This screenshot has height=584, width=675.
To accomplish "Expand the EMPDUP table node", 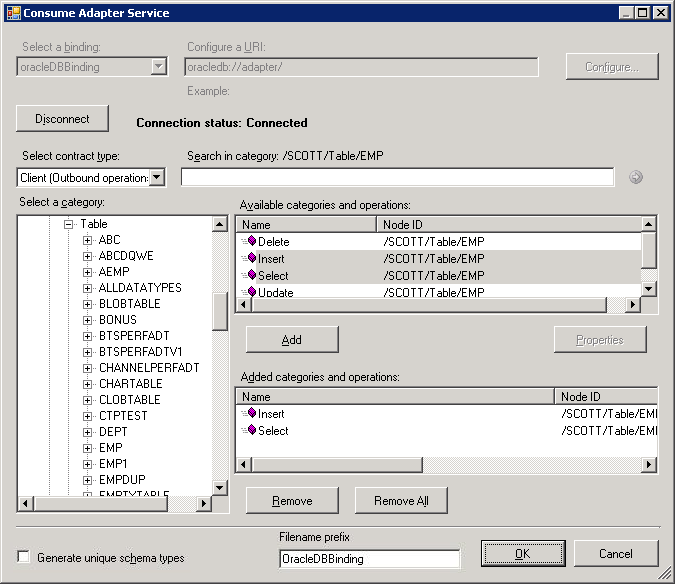I will 87,480.
